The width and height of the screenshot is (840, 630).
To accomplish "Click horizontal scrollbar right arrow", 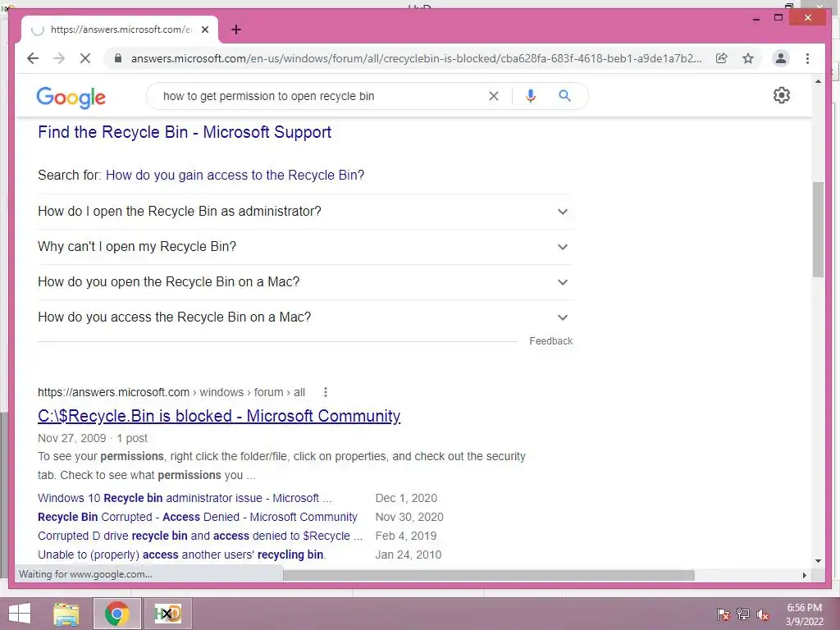I will pos(804,575).
